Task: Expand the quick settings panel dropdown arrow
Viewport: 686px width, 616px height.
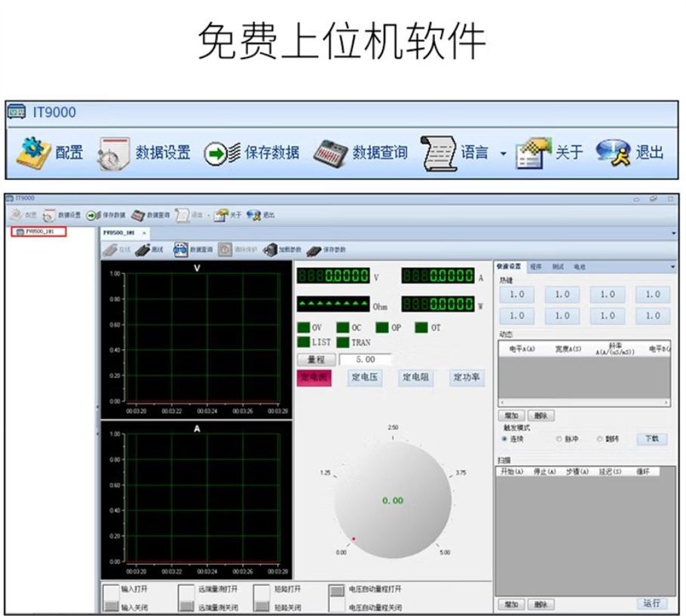Action: (673, 266)
